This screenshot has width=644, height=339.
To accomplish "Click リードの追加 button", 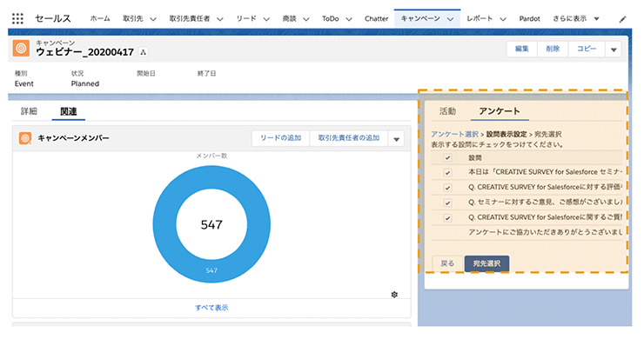I will [280, 138].
